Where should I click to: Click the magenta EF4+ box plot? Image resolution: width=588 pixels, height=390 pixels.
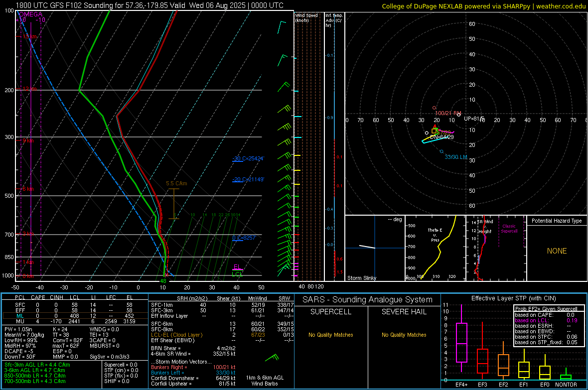click(x=461, y=338)
